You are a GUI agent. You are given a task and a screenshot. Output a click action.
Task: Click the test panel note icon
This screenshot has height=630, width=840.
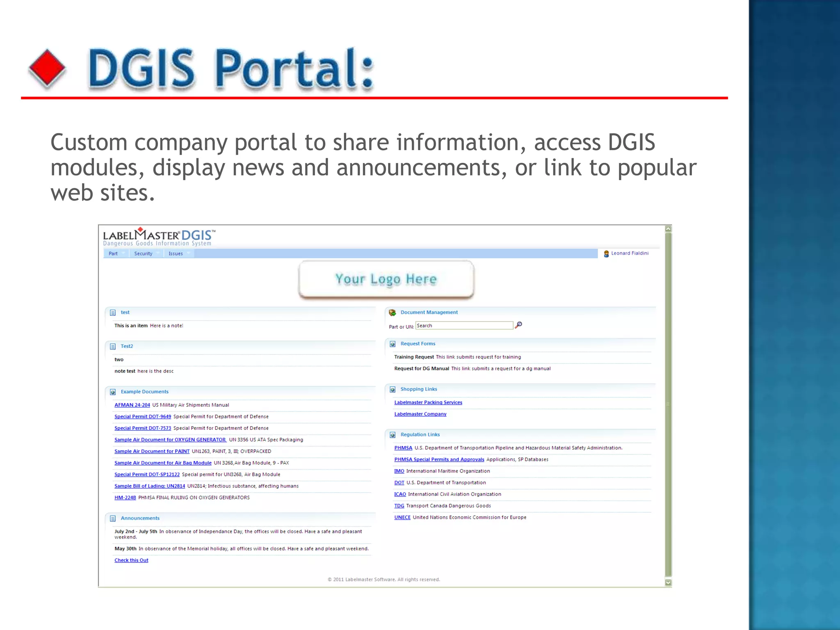click(x=113, y=313)
